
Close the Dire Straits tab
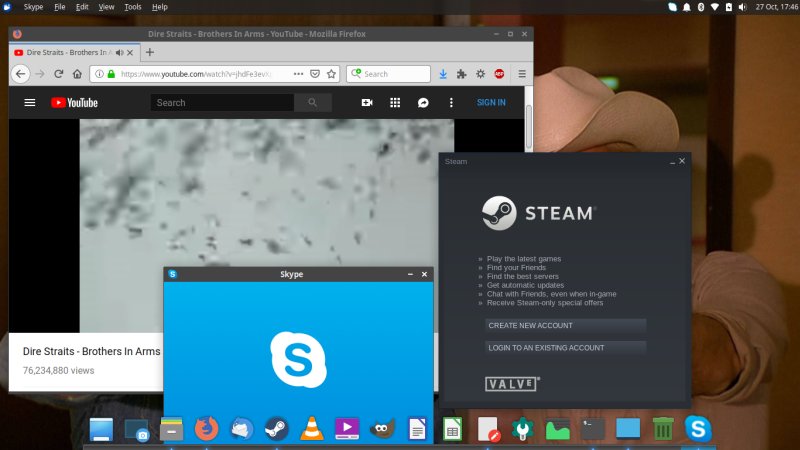130,53
